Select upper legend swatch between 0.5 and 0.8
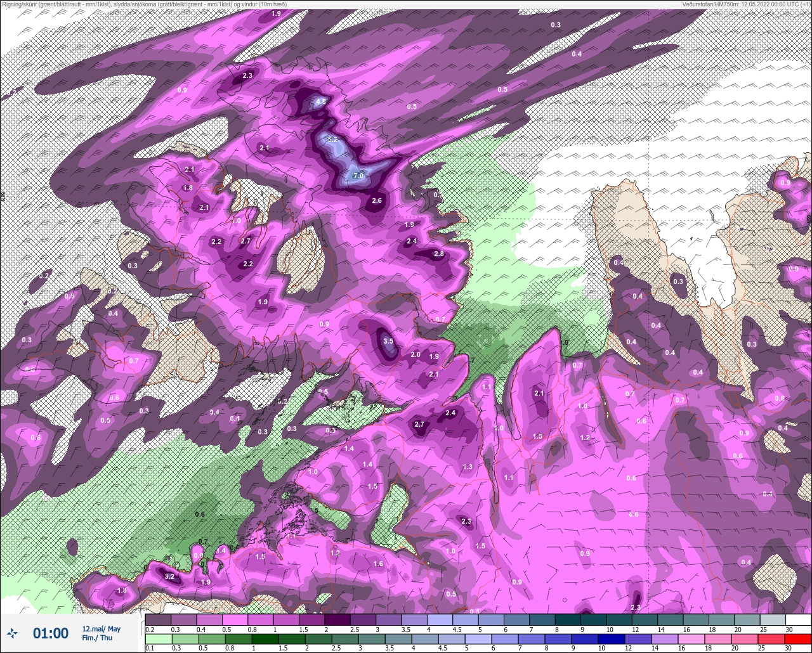This screenshot has height=653, width=812. click(x=235, y=619)
